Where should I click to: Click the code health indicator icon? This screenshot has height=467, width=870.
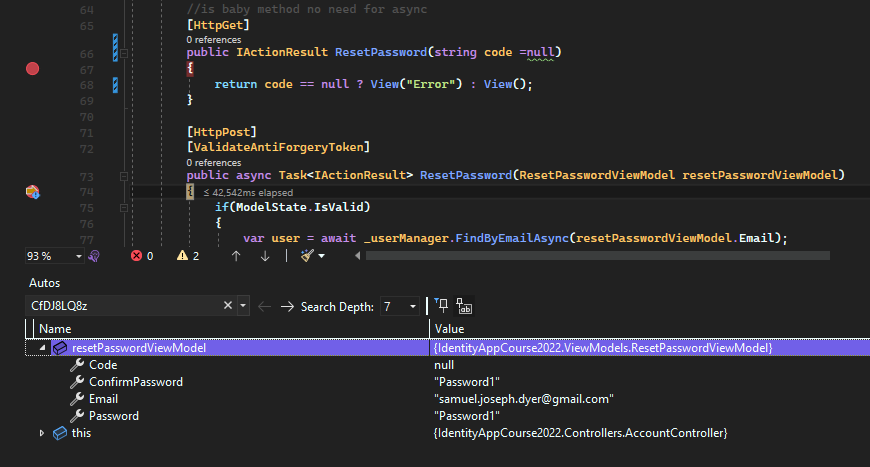pos(94,256)
